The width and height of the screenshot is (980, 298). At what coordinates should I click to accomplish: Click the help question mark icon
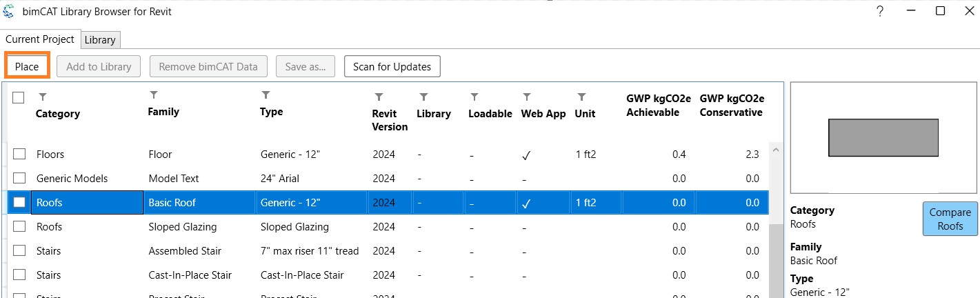click(880, 11)
